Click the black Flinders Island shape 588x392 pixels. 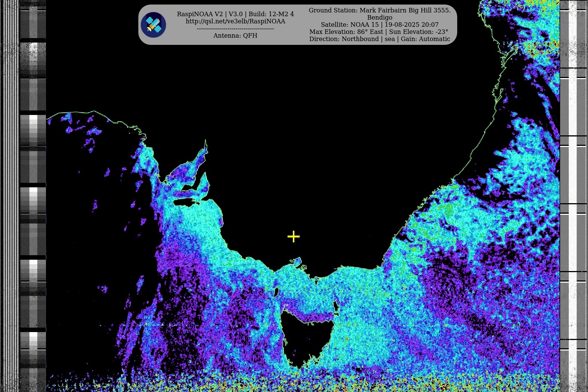336,306
